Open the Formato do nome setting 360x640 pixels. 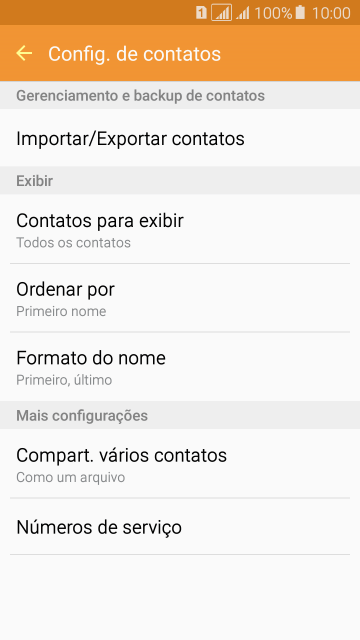pyautogui.click(x=180, y=367)
